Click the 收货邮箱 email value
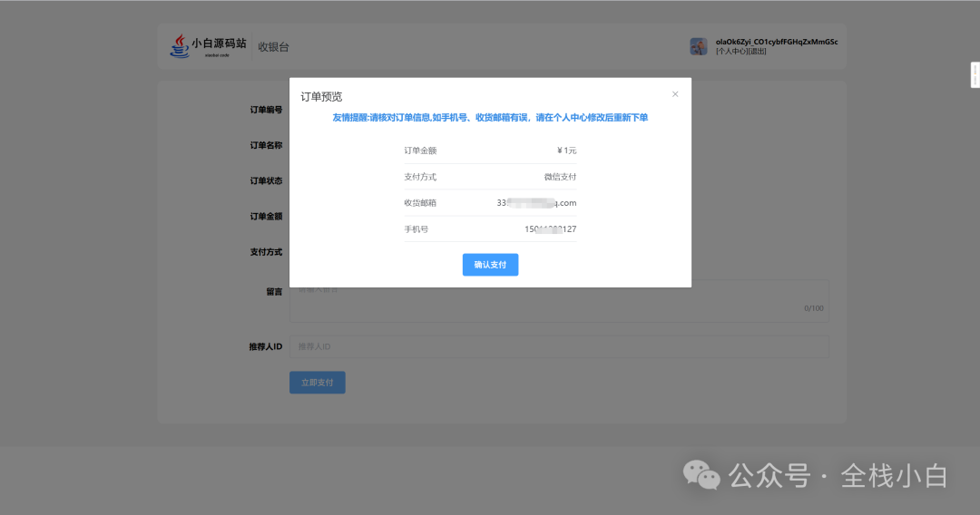This screenshot has height=515, width=980. [537, 203]
